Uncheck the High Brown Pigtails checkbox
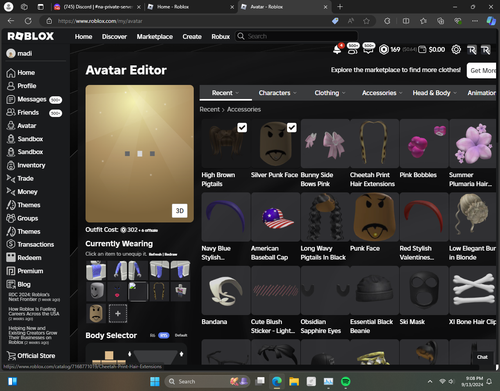This screenshot has width=500, height=391. [x=242, y=127]
